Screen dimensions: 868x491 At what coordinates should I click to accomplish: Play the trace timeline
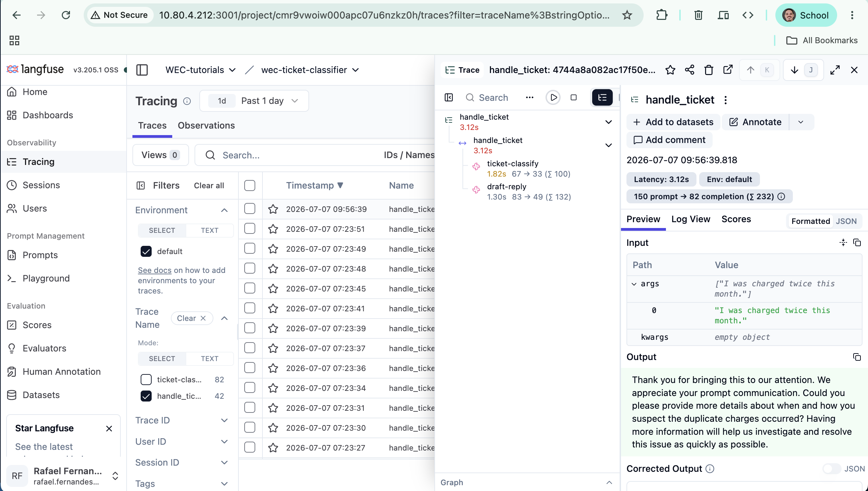tap(553, 98)
